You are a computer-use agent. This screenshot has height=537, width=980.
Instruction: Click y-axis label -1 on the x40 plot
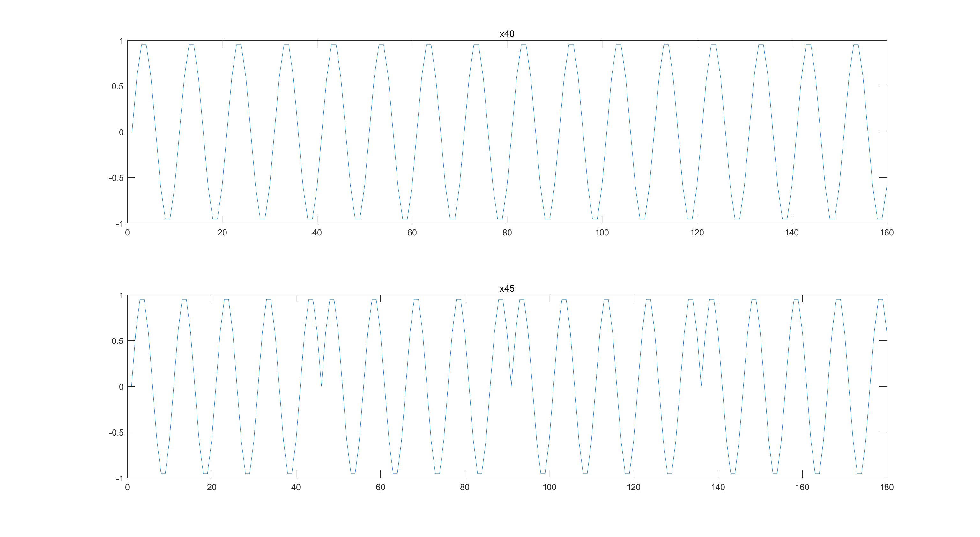point(120,224)
